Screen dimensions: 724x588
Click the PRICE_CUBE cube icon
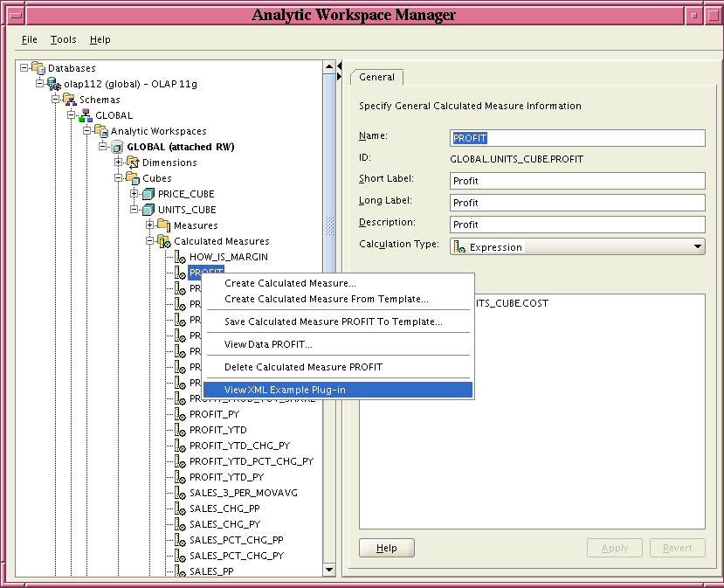click(x=148, y=194)
